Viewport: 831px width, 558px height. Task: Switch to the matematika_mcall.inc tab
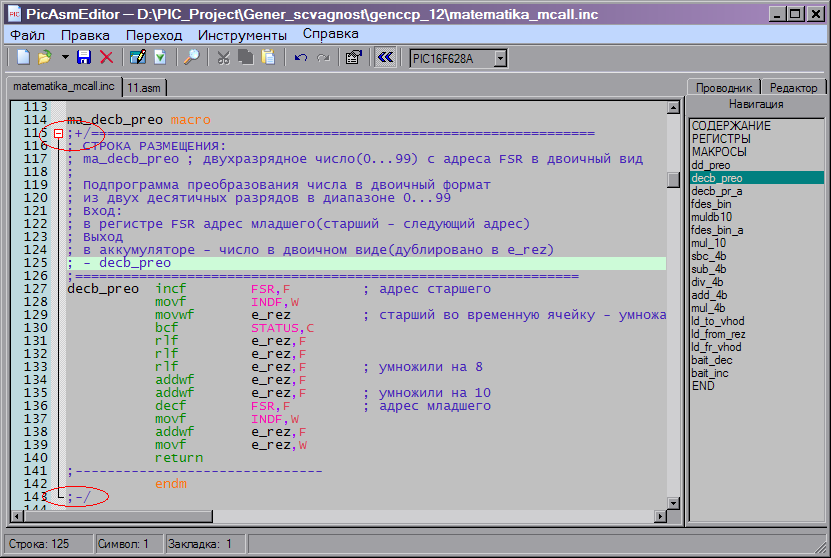tap(64, 86)
